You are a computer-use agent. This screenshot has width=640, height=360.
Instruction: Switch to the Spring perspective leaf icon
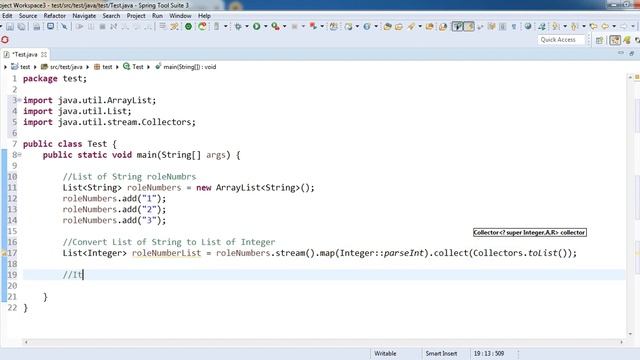click(627, 40)
